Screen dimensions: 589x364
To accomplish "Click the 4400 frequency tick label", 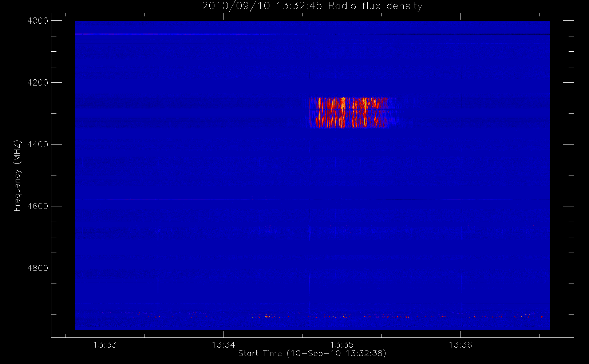I will click(38, 145).
